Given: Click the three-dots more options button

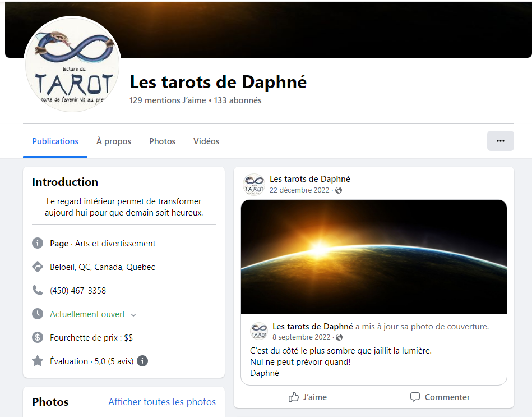Looking at the screenshot, I should coord(500,141).
